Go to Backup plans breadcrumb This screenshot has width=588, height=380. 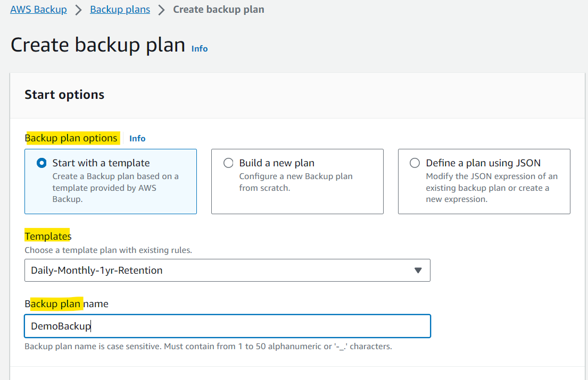[120, 10]
